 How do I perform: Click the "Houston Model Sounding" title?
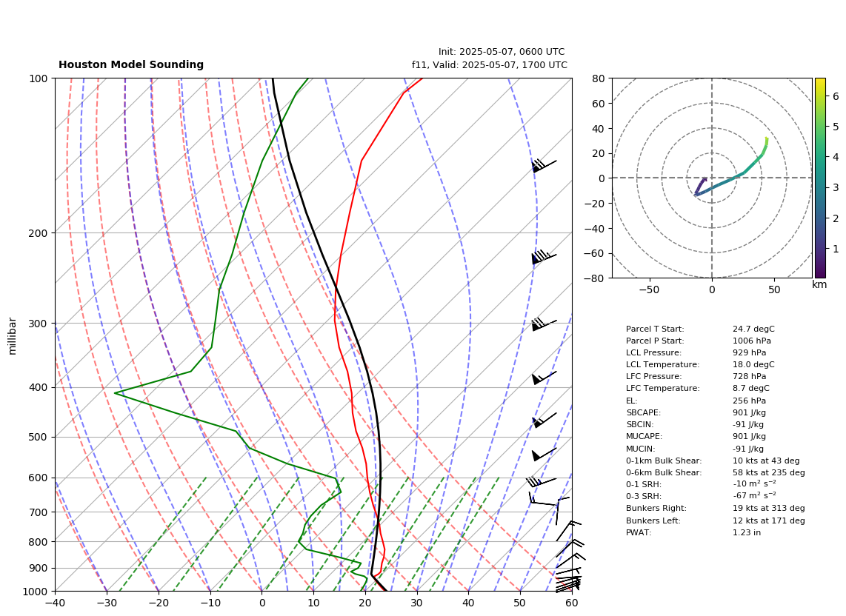coord(131,64)
